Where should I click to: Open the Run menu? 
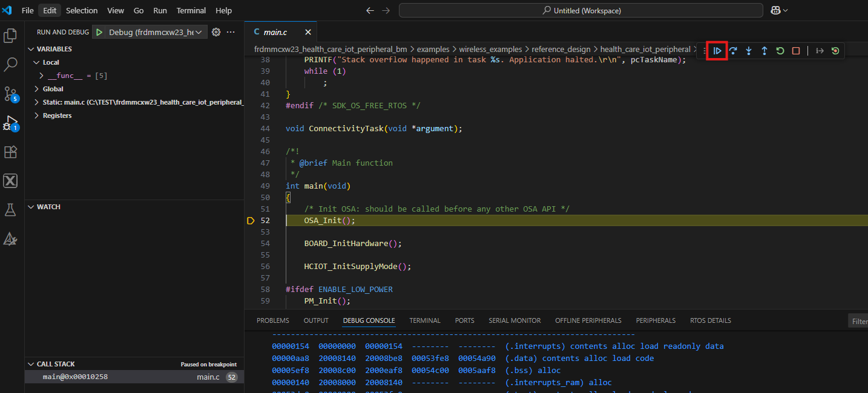[x=160, y=10]
